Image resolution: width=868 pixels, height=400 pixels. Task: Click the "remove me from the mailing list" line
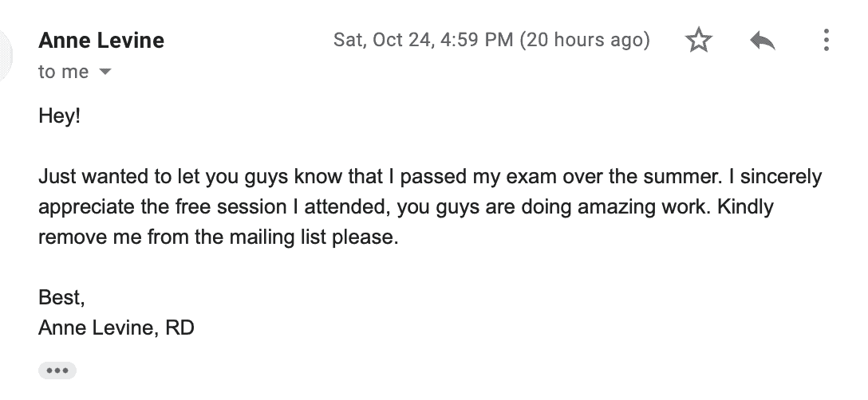[217, 237]
